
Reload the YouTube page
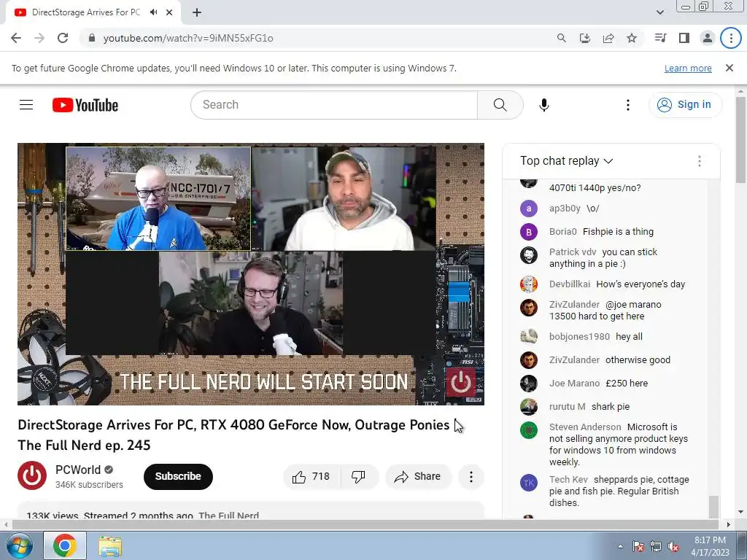point(63,38)
